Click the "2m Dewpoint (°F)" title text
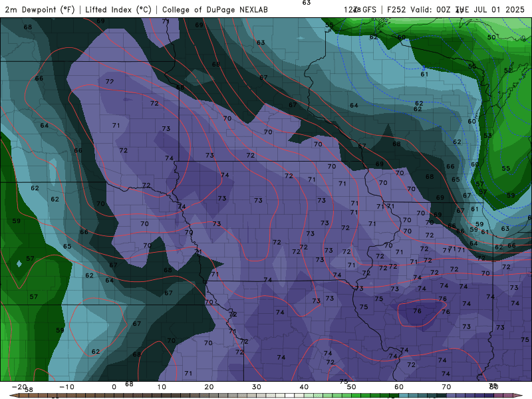Image resolution: width=532 pixels, height=399 pixels. pyautogui.click(x=40, y=9)
